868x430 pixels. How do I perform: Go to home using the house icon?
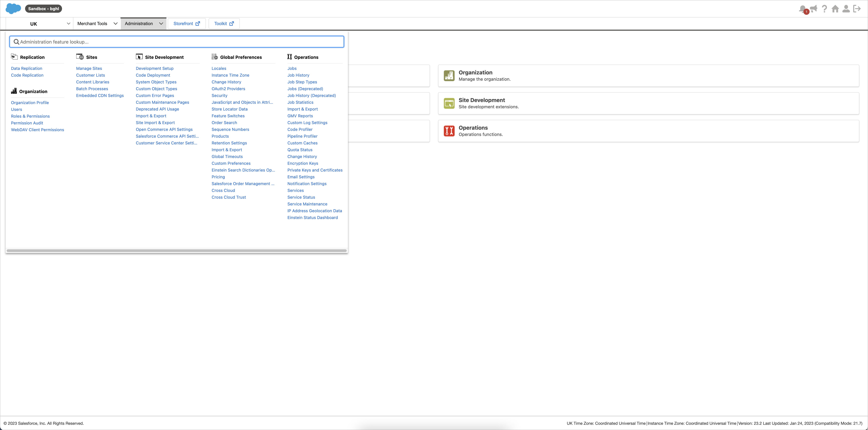(835, 9)
